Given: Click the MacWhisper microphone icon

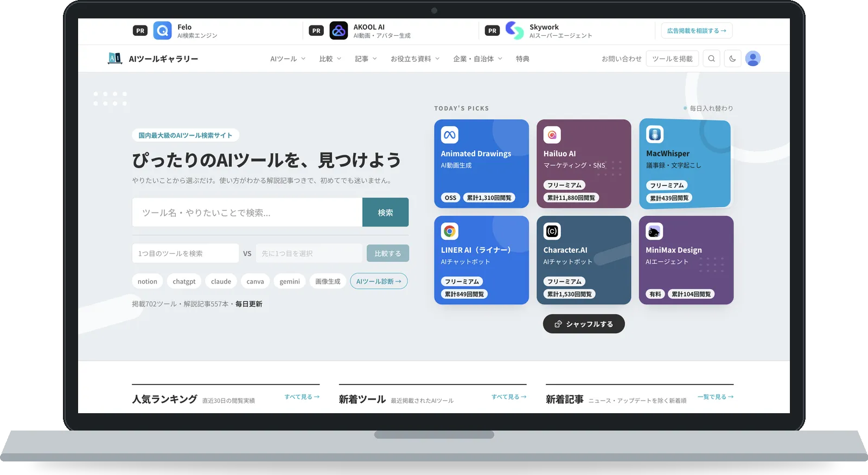Looking at the screenshot, I should 655,134.
